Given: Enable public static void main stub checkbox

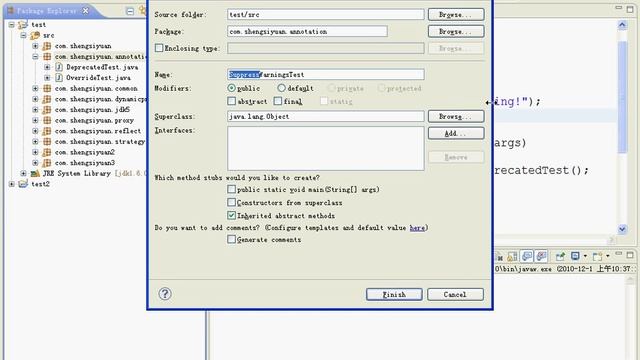Looking at the screenshot, I should point(231,189).
